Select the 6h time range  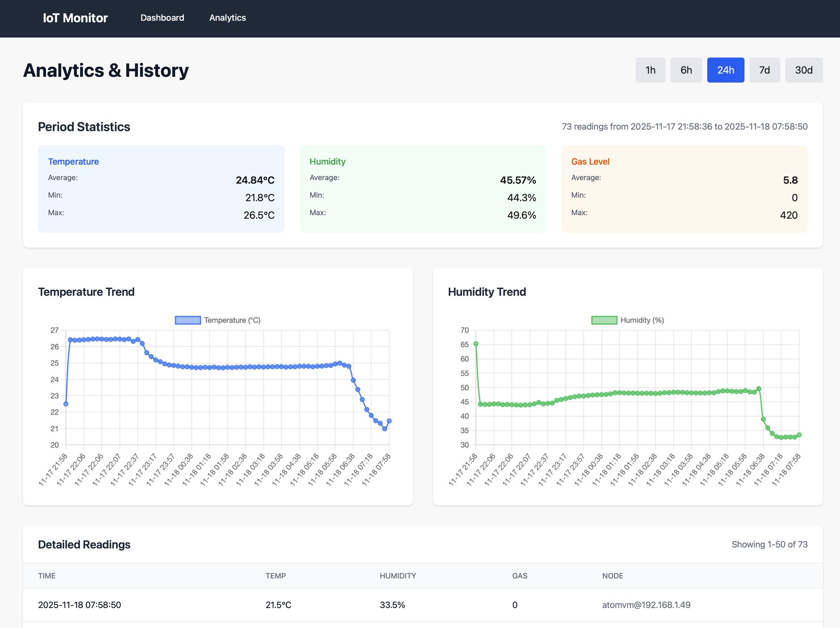(686, 70)
